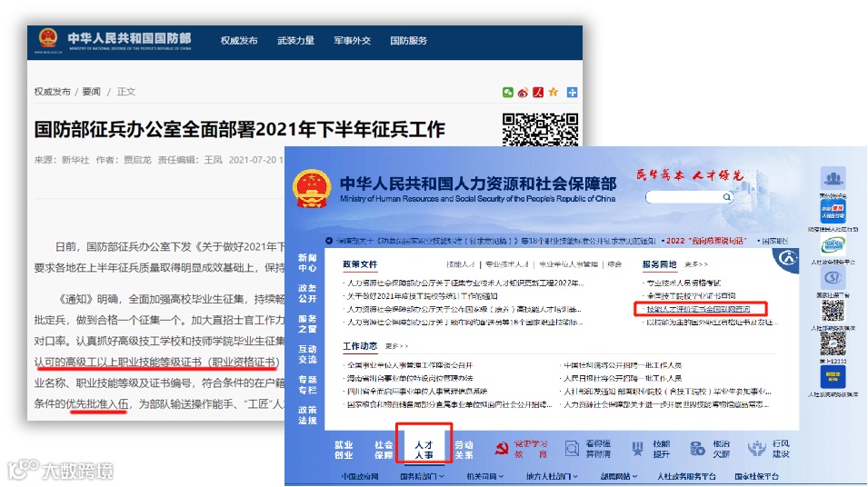The image size is (868, 487).
Task: Click the upper QR code in MOHRSS sidebar
Action: pyautogui.click(x=833, y=311)
